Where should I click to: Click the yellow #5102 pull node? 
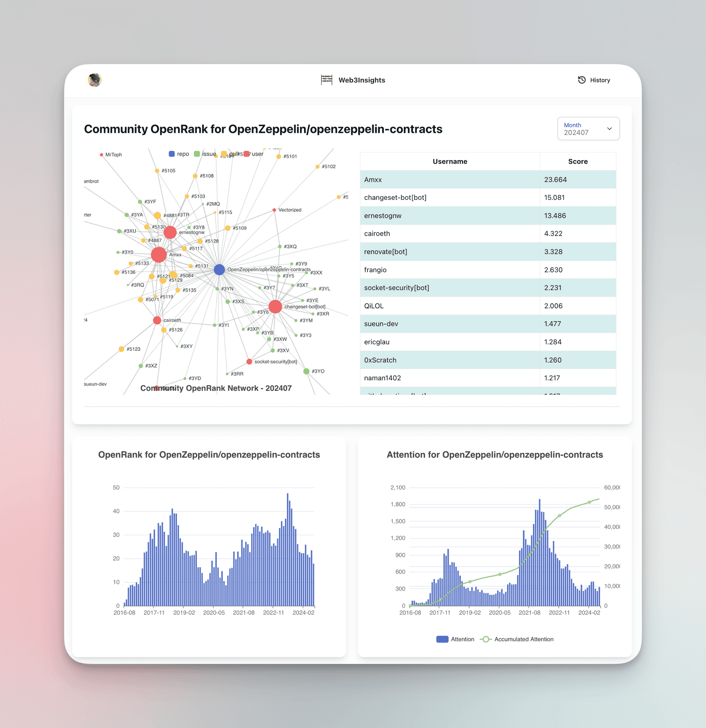coord(317,167)
